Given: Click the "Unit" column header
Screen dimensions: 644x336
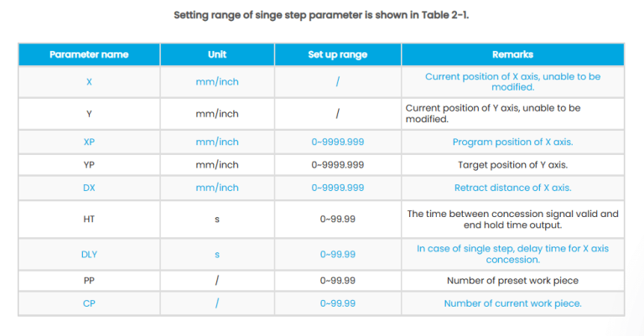Looking at the screenshot, I should [217, 54].
